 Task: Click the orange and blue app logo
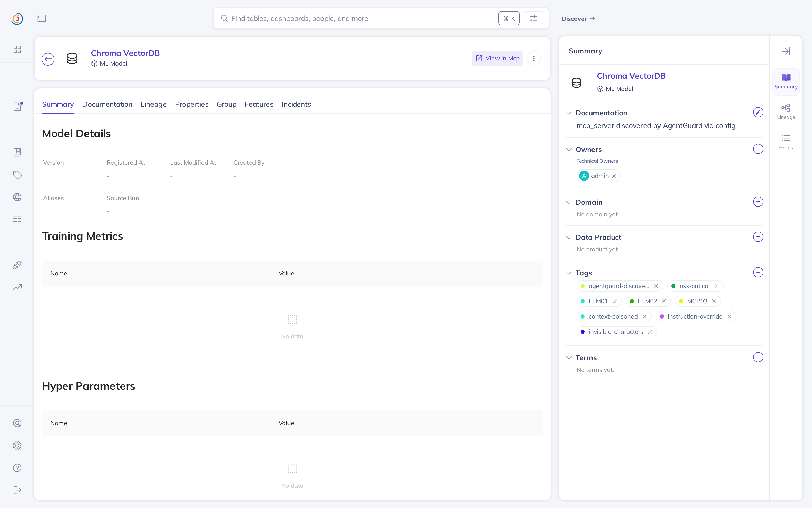17,19
